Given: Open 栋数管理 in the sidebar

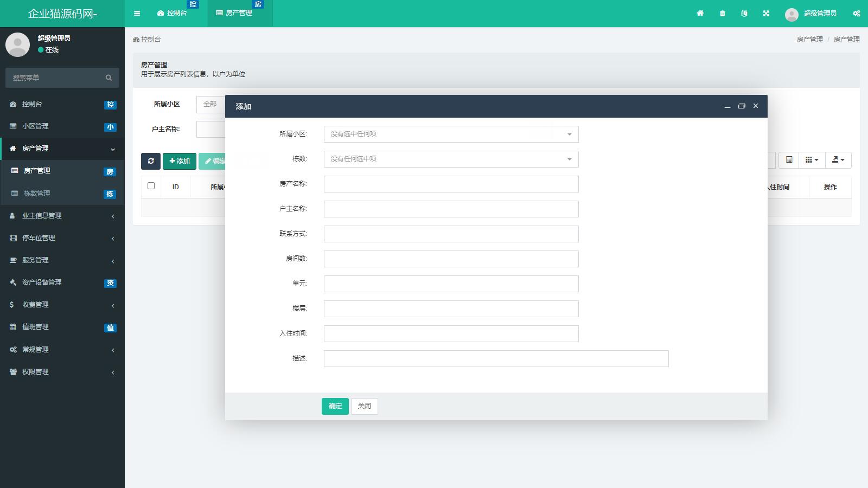Looking at the screenshot, I should (x=37, y=194).
